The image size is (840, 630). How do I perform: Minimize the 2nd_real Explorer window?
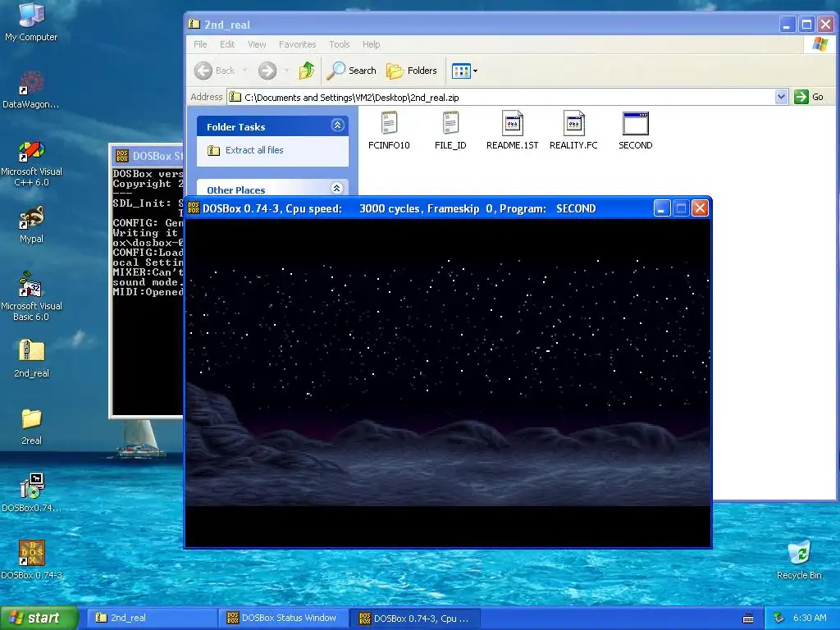coord(787,24)
